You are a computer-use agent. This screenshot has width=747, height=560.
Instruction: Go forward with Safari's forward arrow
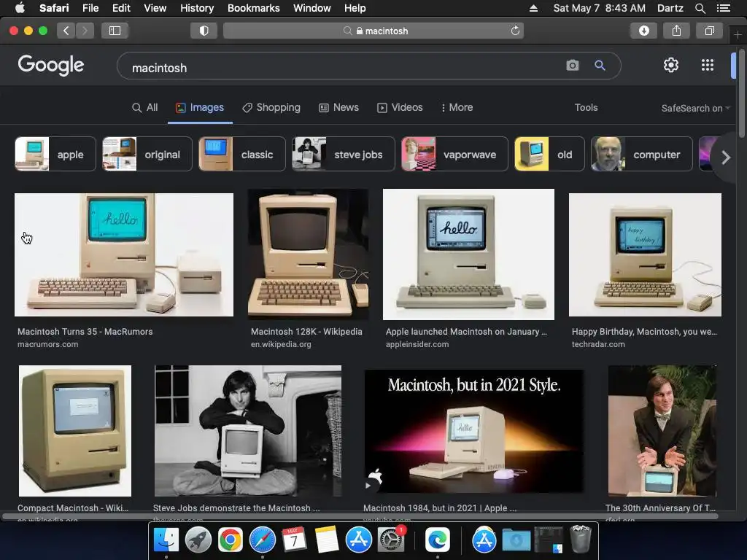[x=85, y=31]
